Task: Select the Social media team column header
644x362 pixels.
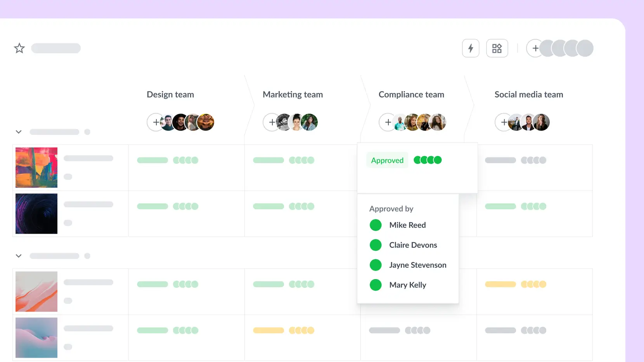Action: 528,94
